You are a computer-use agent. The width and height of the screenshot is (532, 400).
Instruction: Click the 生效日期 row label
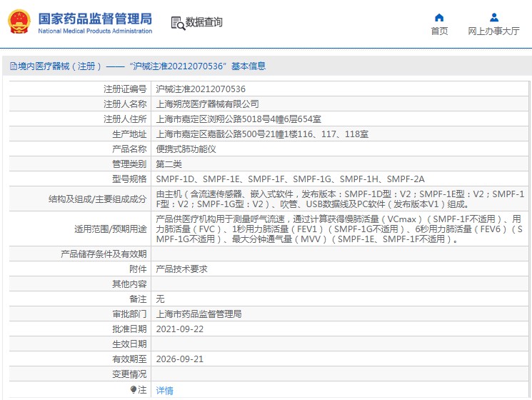129,344
